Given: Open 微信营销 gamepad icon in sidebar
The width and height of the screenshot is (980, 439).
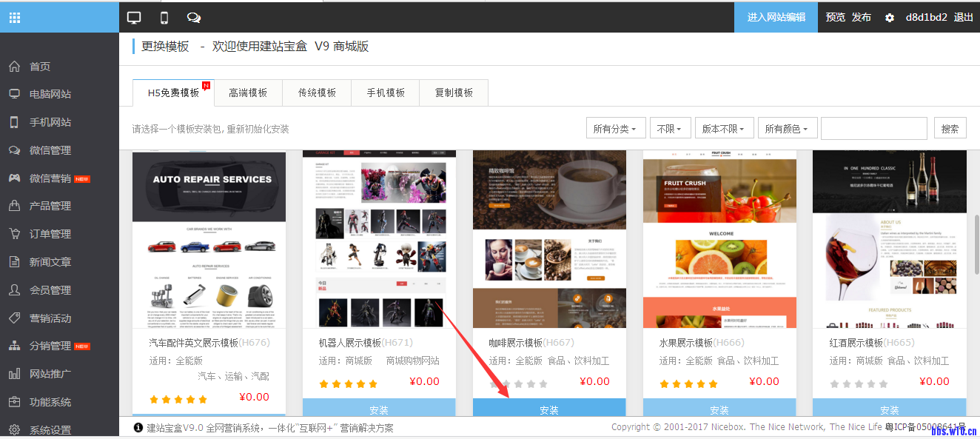Looking at the screenshot, I should tap(14, 178).
